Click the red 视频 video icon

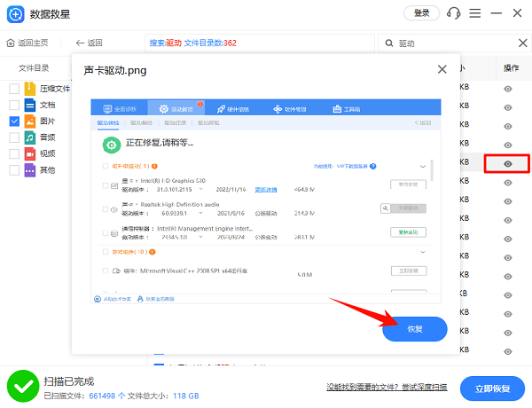[30, 153]
